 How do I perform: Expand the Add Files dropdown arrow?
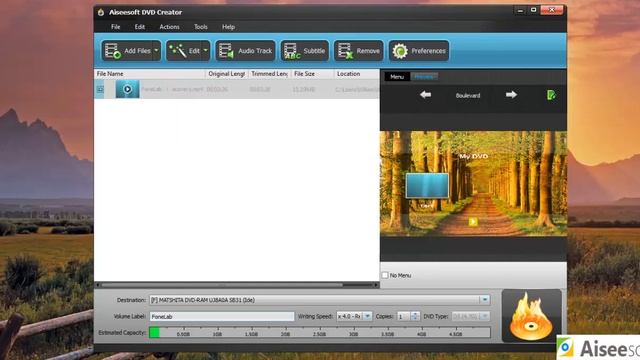pyautogui.click(x=156, y=51)
